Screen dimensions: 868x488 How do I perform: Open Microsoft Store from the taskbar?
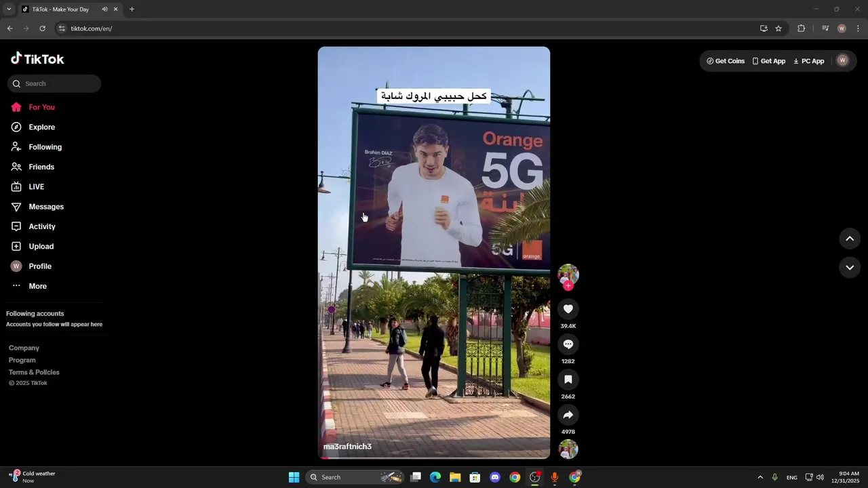[x=475, y=477]
